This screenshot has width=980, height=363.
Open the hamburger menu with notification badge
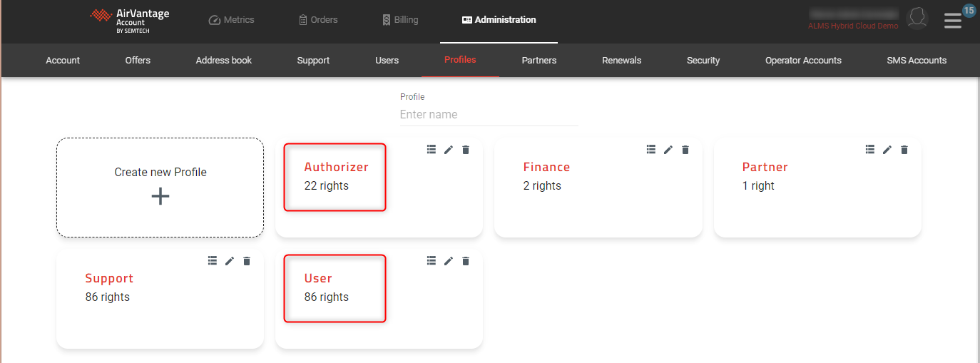[953, 20]
